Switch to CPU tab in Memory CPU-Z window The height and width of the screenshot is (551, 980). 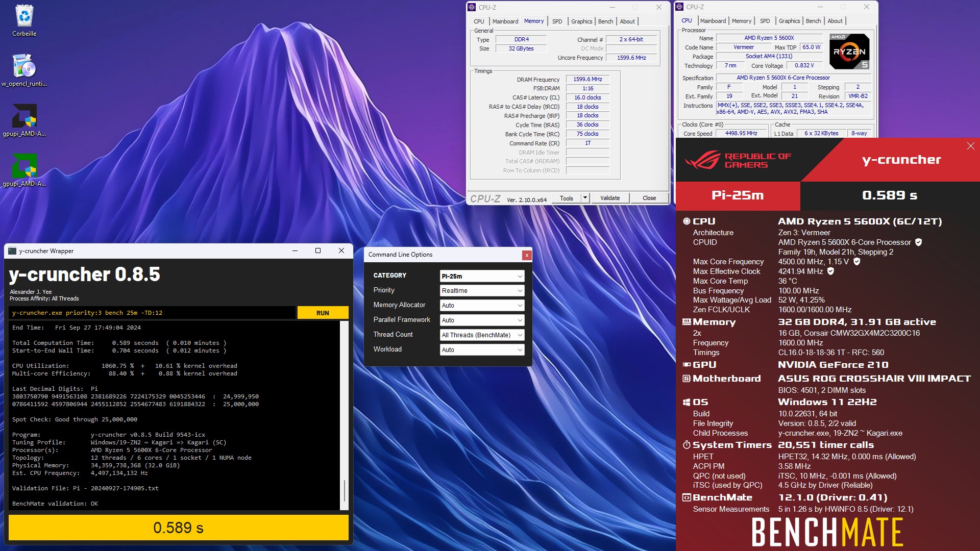coord(479,21)
